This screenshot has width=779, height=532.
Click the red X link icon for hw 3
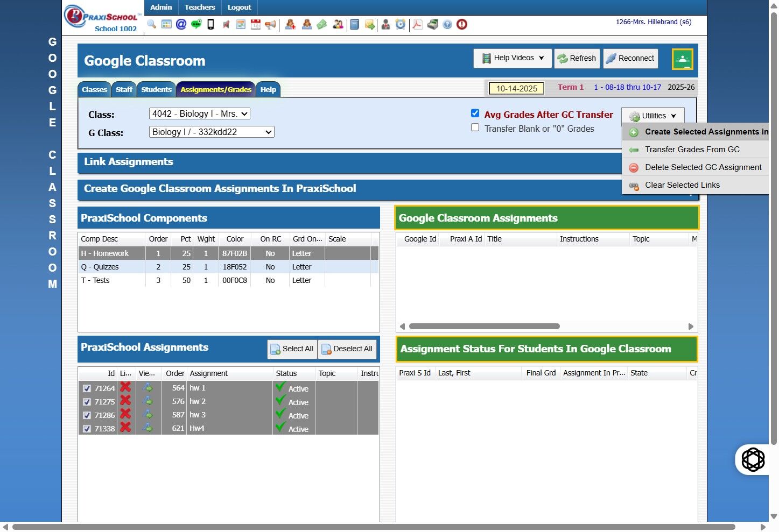[125, 414]
